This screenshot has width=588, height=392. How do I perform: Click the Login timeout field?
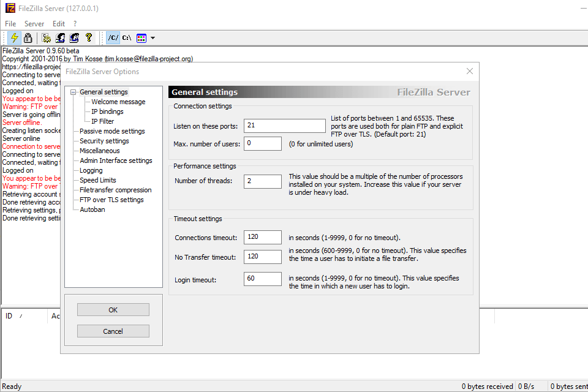pyautogui.click(x=263, y=279)
